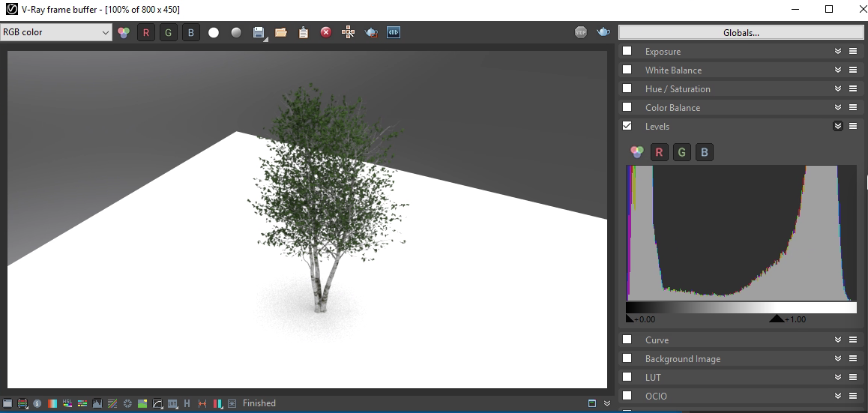This screenshot has width=868, height=413.
Task: Show green histogram in Levels panel
Action: point(682,152)
